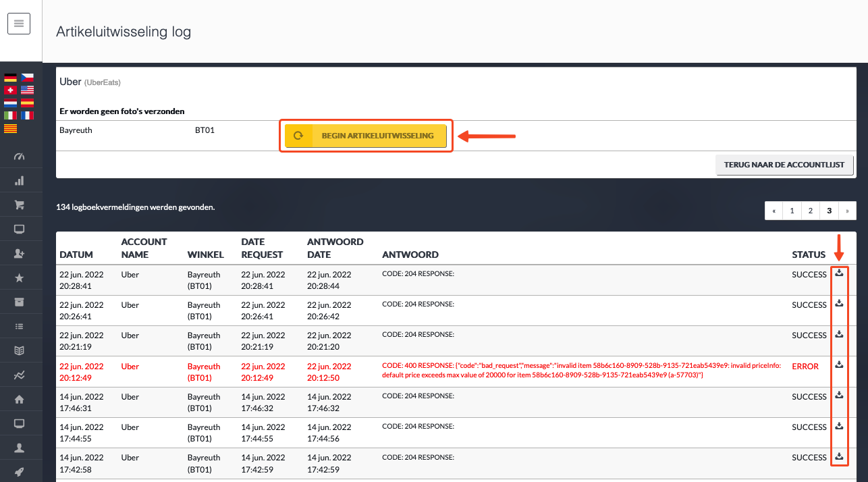Viewport: 868px width, 482px height.
Task: Open the dashboard gauge icon
Action: (x=19, y=156)
